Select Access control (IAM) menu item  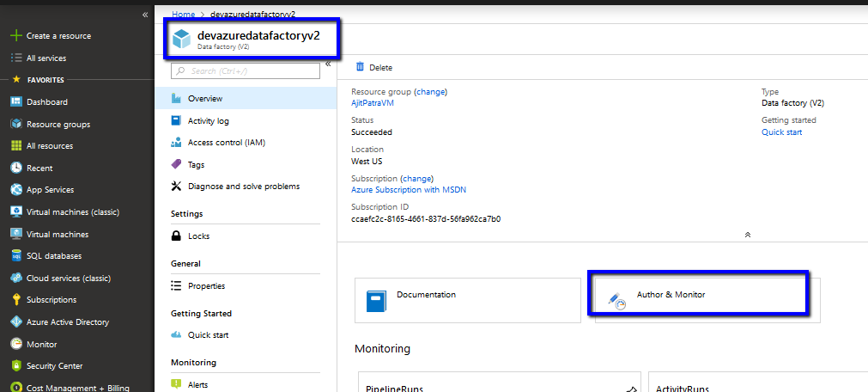pos(226,143)
